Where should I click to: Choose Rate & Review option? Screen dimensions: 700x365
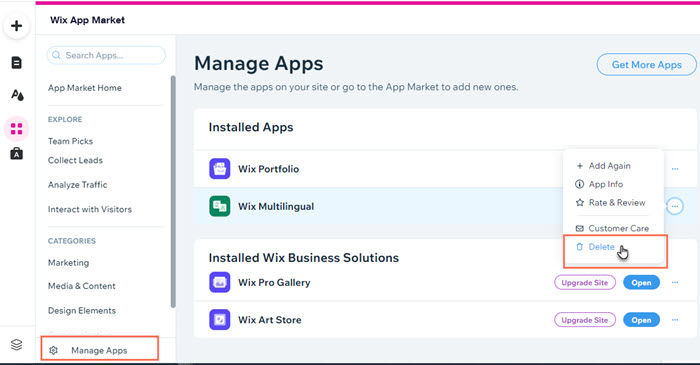610,203
